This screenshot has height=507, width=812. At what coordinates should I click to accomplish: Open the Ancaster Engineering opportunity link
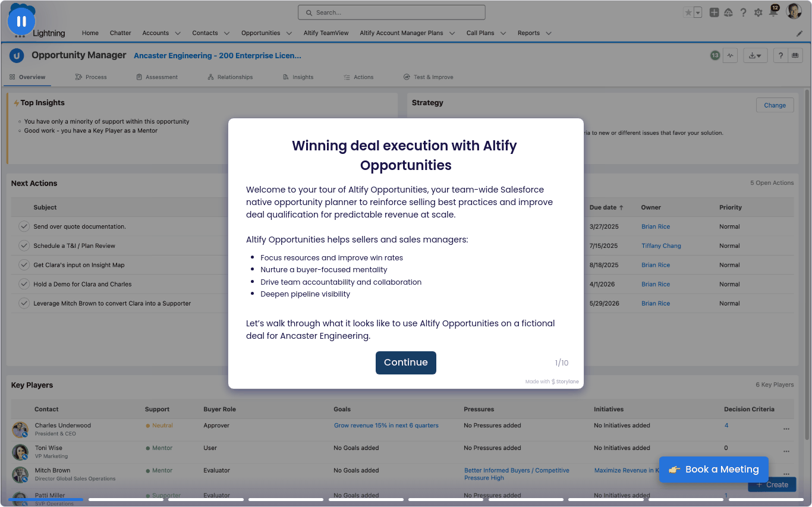pos(218,56)
